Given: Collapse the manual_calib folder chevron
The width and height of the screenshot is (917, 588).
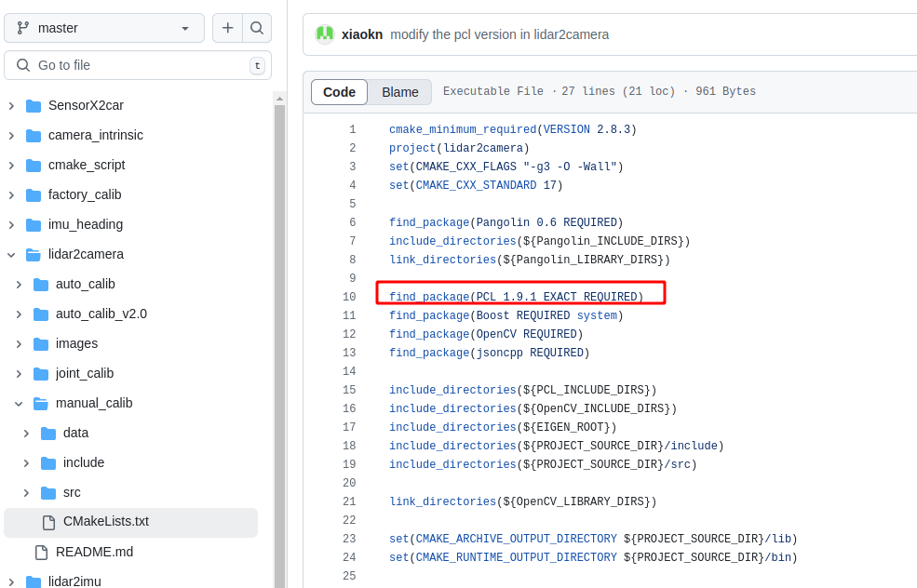Looking at the screenshot, I should click(x=19, y=404).
